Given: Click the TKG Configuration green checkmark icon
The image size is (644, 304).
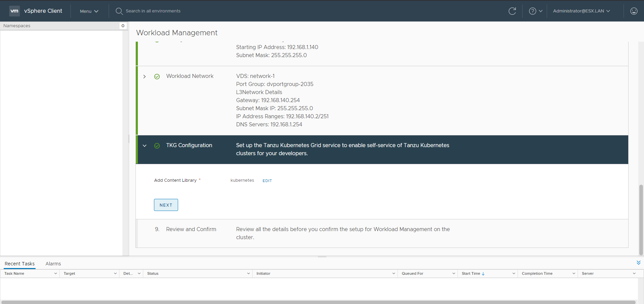Looking at the screenshot, I should coord(157,146).
